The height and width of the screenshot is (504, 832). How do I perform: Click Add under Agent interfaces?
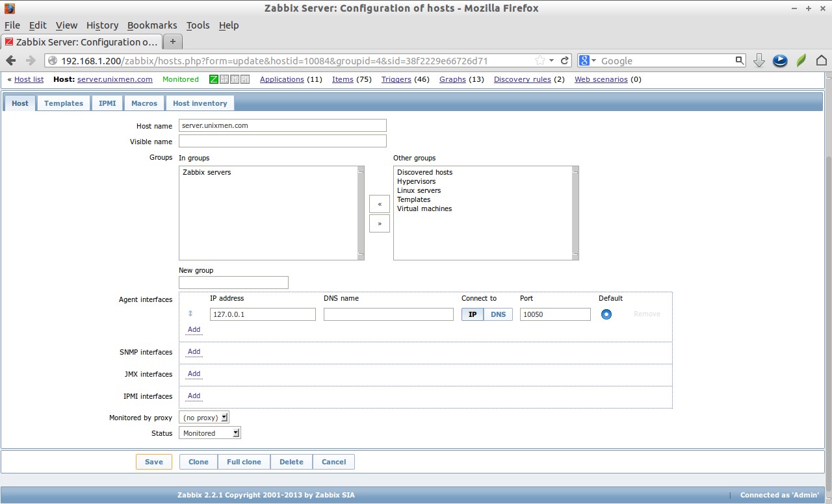[194, 329]
